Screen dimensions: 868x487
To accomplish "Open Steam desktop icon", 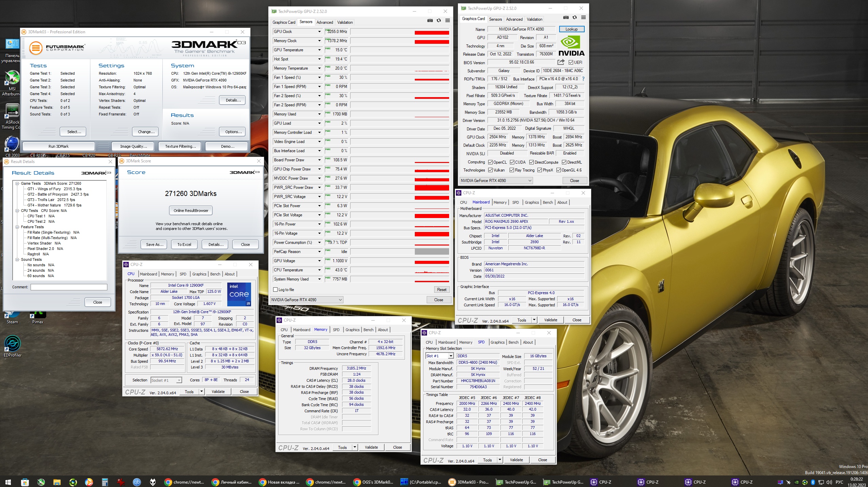I will (x=12, y=318).
